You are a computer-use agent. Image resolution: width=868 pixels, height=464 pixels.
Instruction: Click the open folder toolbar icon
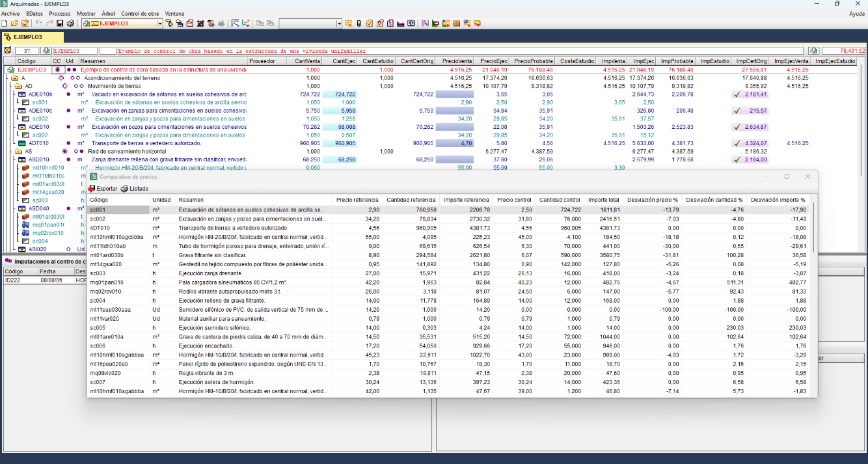(x=14, y=23)
